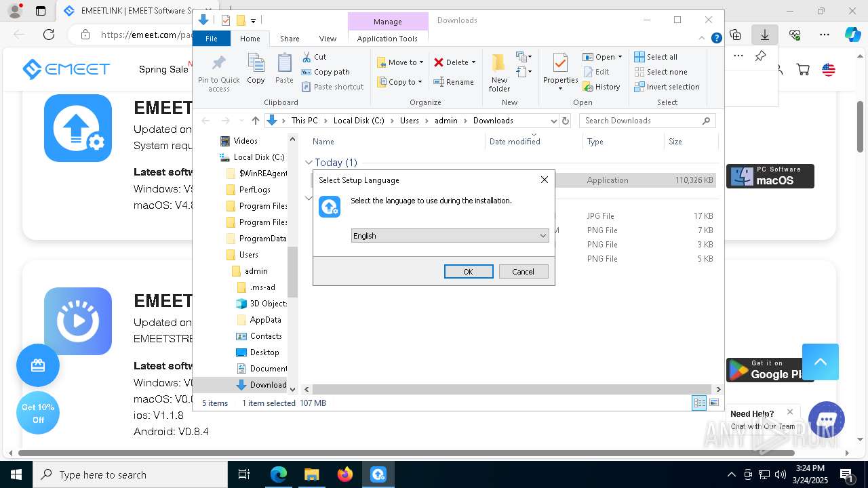Click Copy path command

click(x=325, y=72)
